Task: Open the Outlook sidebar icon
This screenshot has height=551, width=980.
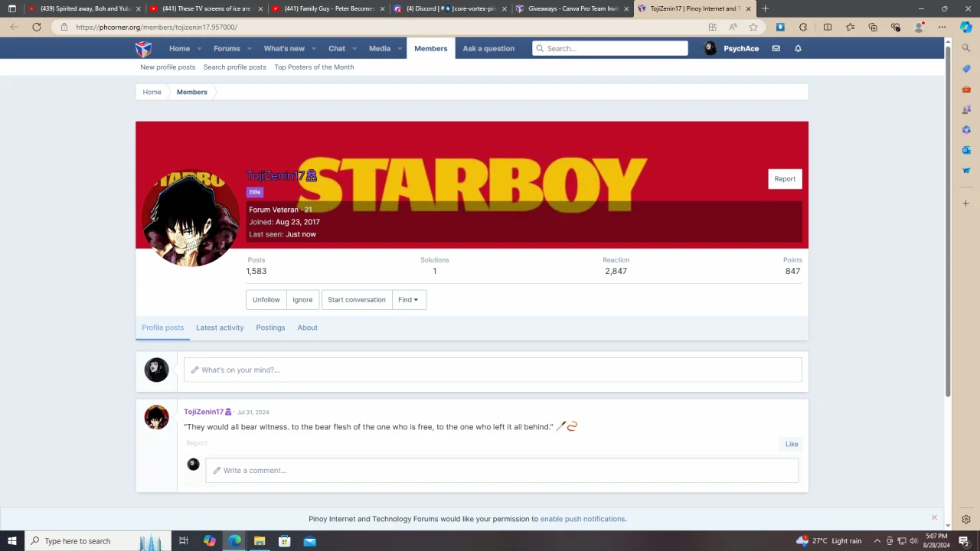Action: pyautogui.click(x=966, y=150)
